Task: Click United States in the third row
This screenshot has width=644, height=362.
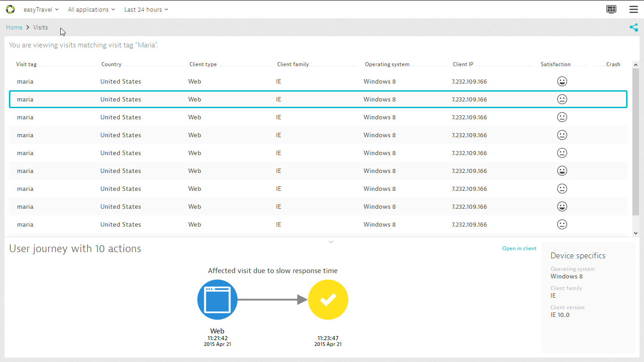Action: tap(120, 117)
